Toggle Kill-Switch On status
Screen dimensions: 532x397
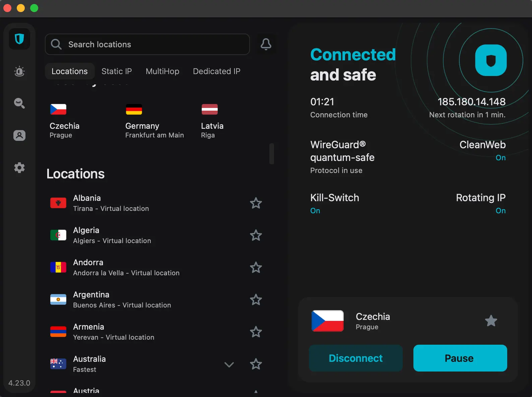tap(315, 211)
